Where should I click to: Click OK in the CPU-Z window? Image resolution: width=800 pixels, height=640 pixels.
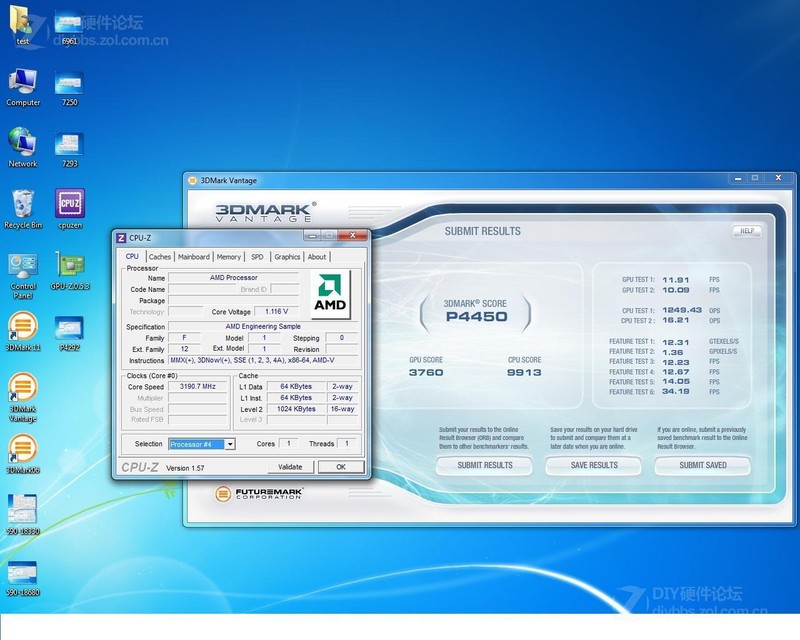[341, 467]
